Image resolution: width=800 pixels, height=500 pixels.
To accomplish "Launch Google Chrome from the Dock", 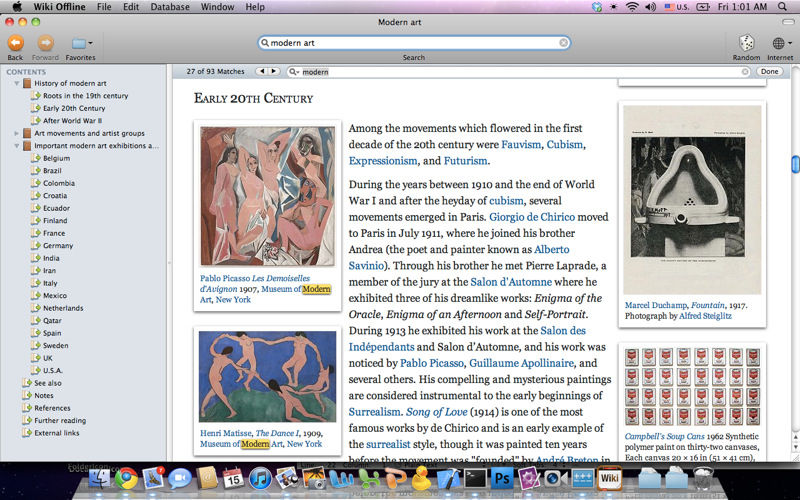I will [126, 479].
